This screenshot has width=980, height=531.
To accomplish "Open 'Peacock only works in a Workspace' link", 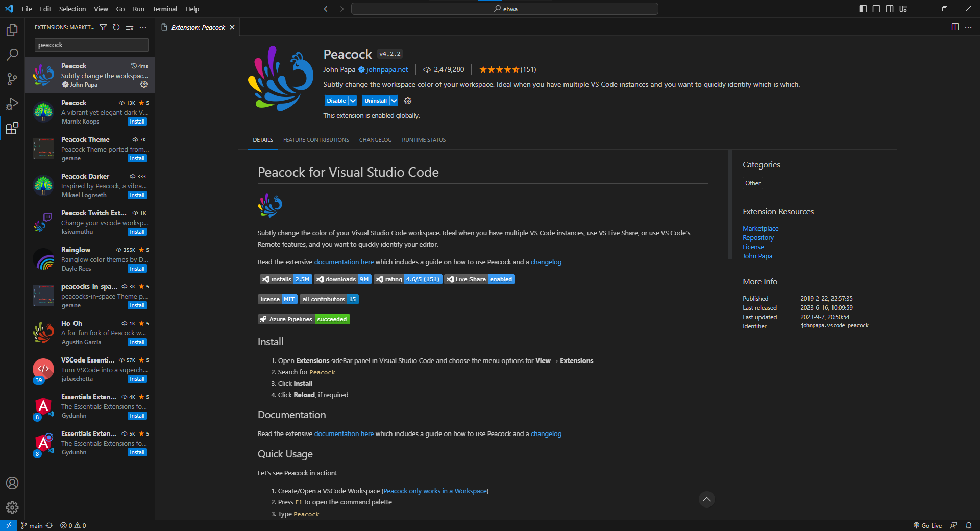I will [x=435, y=491].
